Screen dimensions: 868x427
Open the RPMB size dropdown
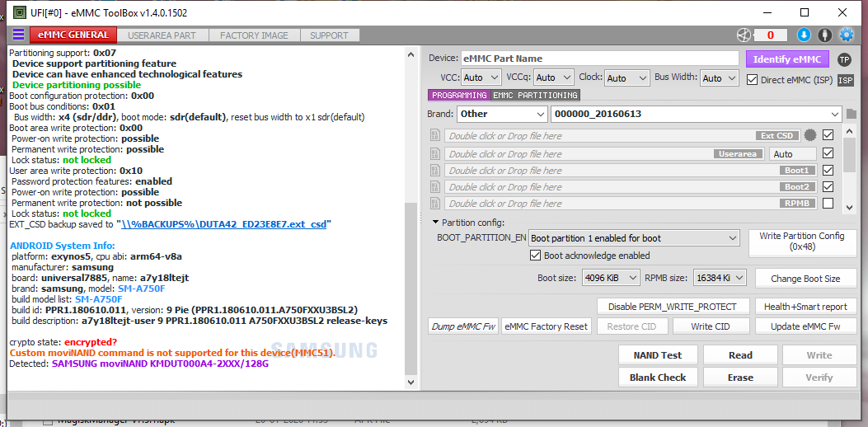coord(720,278)
